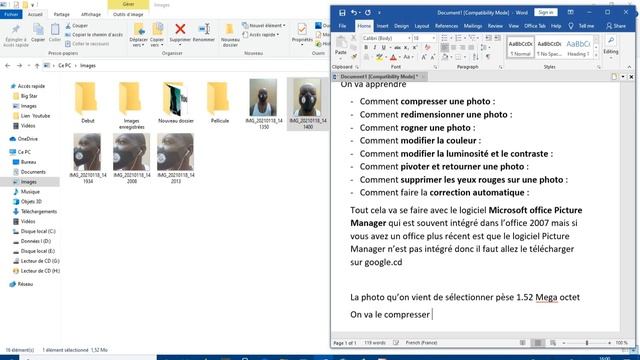Click the Shrink Font icon in Word
The width and height of the screenshot is (640, 360).
tap(432, 57)
